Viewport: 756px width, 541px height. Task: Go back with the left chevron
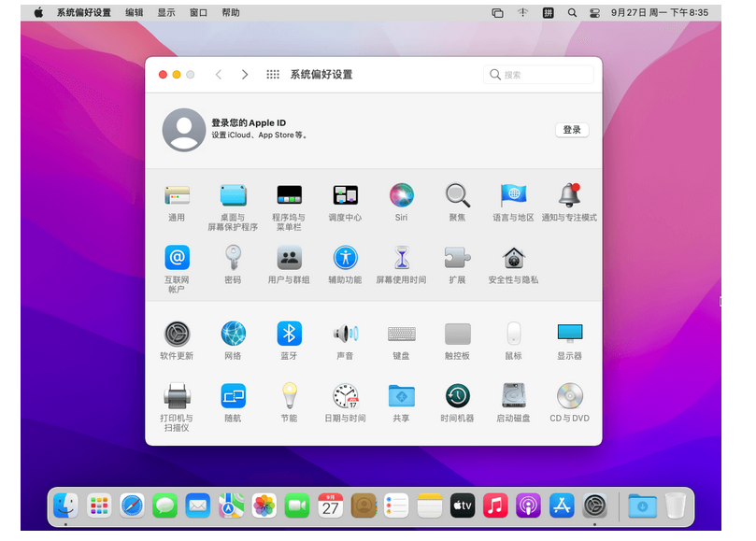click(x=219, y=74)
